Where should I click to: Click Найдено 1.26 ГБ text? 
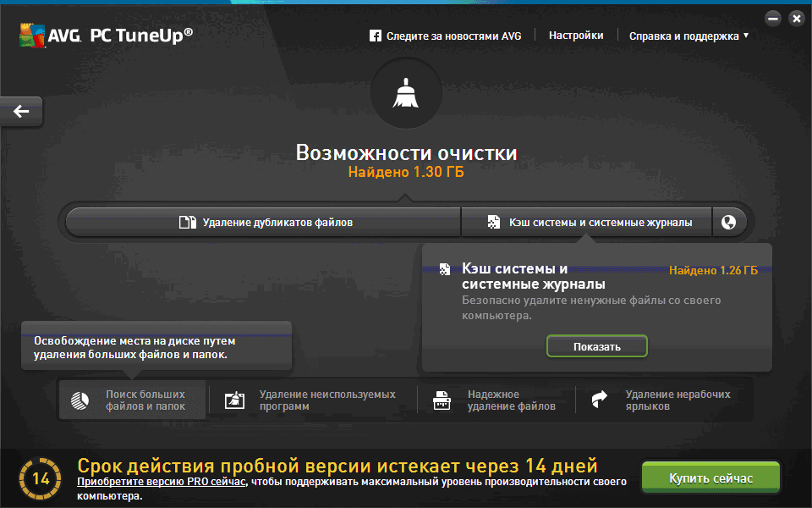coord(713,270)
